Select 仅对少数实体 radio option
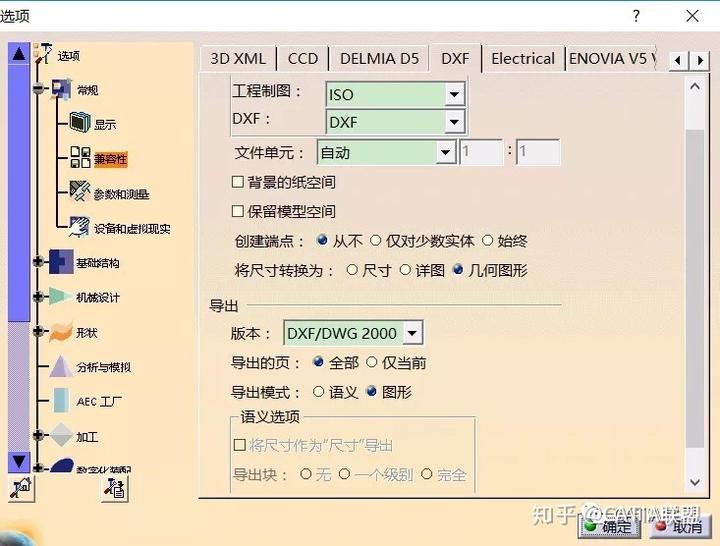Image resolution: width=720 pixels, height=546 pixels. click(x=376, y=240)
